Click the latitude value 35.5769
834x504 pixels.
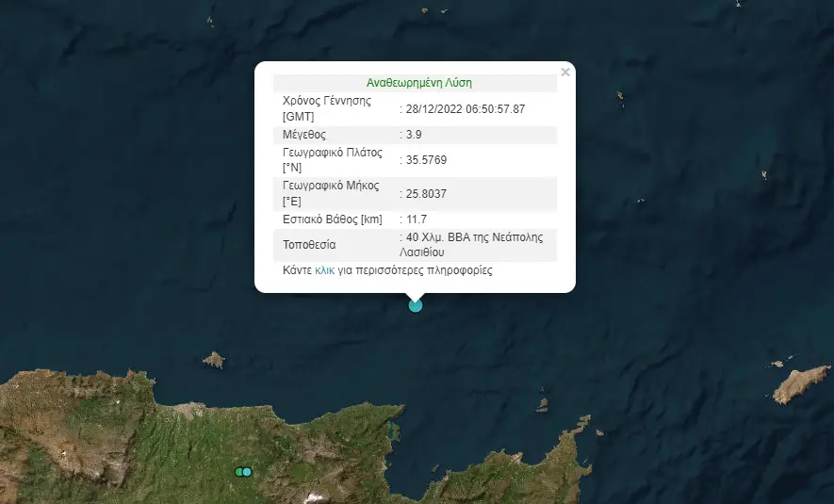click(426, 160)
